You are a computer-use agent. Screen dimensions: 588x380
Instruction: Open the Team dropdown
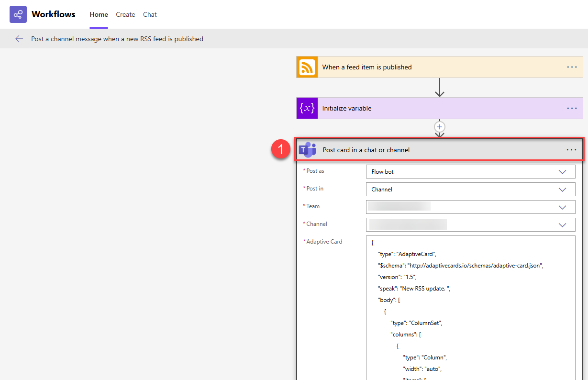tap(562, 207)
